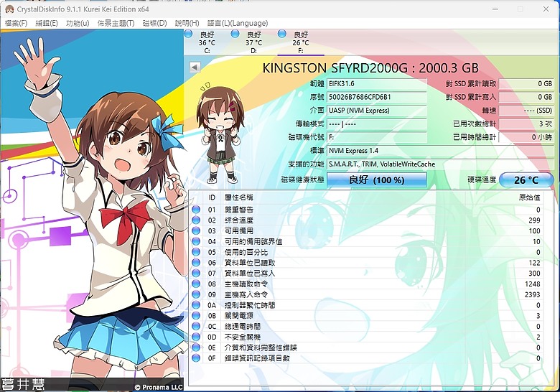Viewport: 560px width, 392px height.
Task: Select the 介質和資料完整性錯誤 attribute name
Action: [261, 347]
